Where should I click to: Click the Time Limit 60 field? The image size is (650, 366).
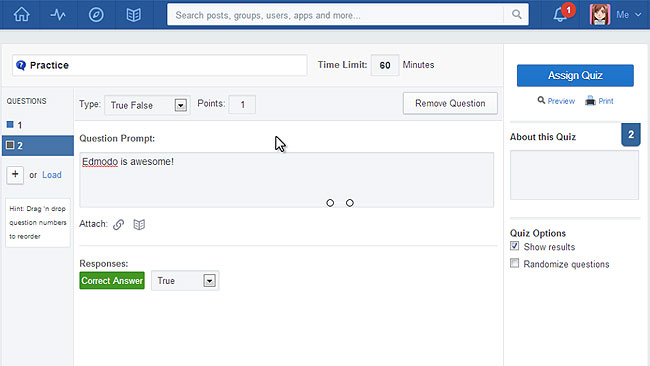(385, 65)
